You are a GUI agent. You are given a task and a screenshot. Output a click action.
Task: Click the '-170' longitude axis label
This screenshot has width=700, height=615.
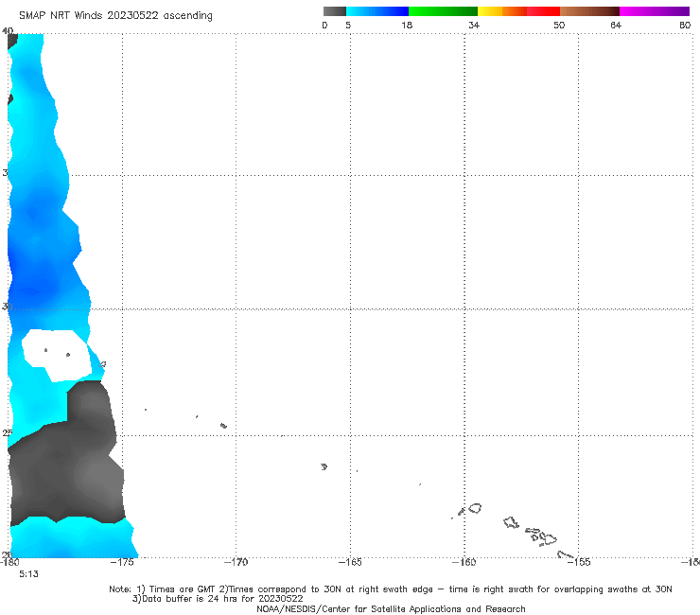pyautogui.click(x=236, y=562)
